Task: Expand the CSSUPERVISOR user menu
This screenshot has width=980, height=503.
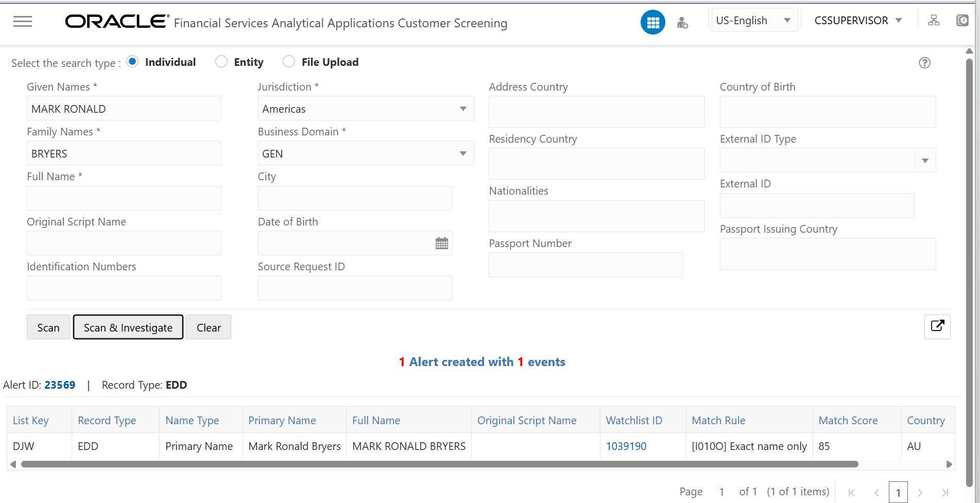Action: coord(858,21)
